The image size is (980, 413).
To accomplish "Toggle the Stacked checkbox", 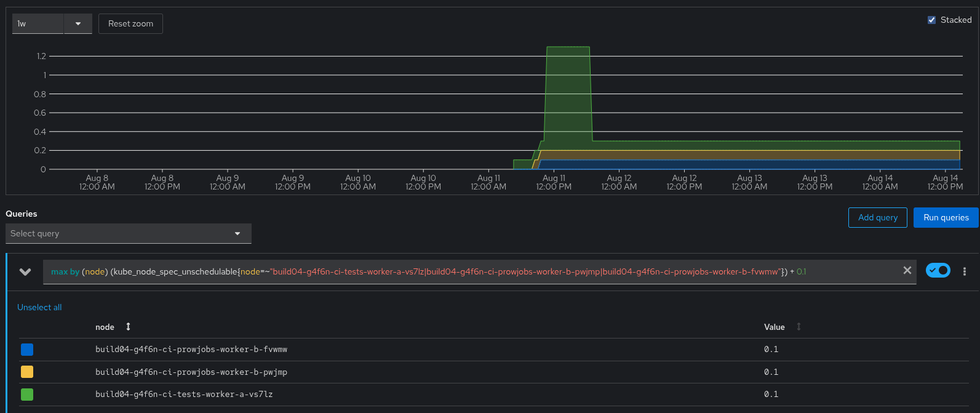I will pos(931,20).
